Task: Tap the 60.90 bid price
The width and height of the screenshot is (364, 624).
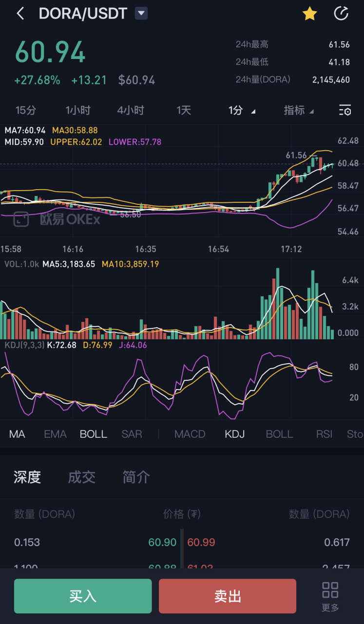Action: click(162, 542)
